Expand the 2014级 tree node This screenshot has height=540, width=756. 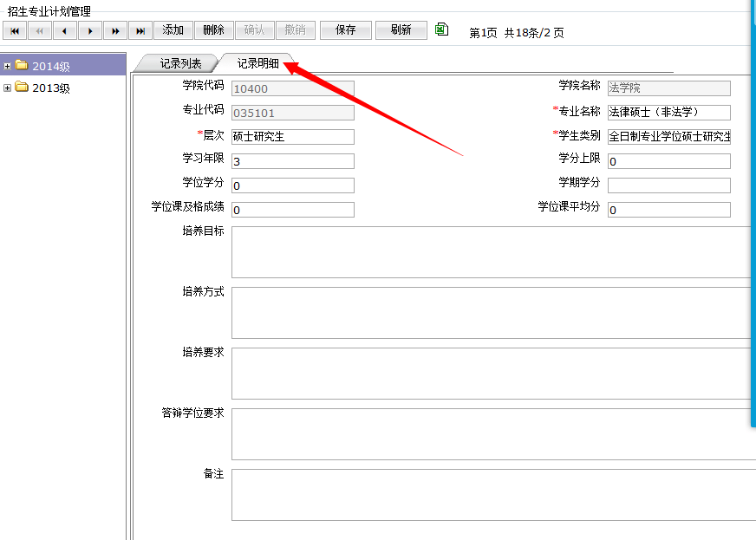7,66
